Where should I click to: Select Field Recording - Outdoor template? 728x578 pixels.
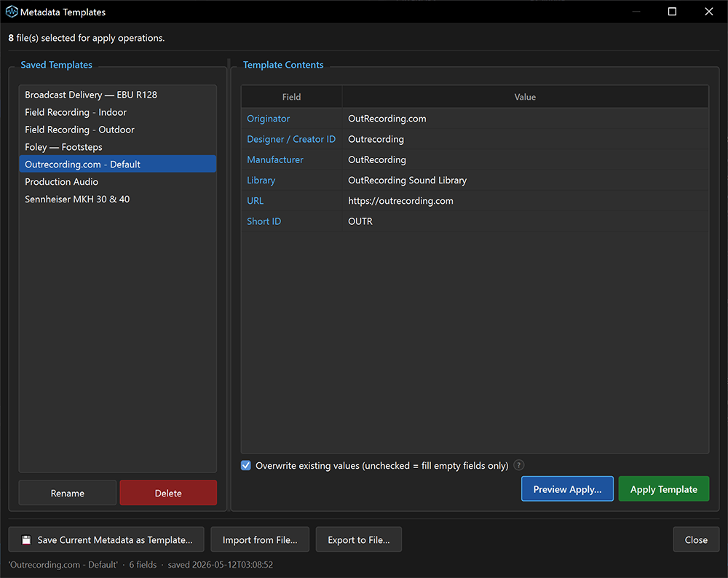(x=117, y=130)
